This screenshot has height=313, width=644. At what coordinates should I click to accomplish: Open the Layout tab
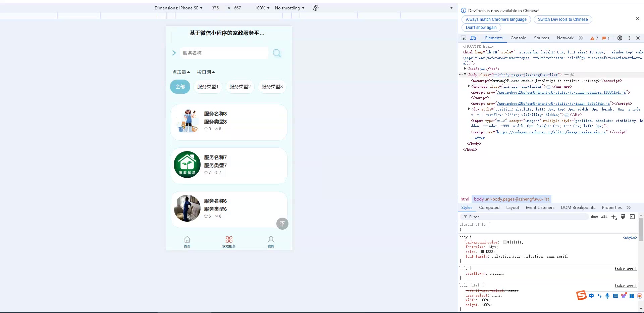click(x=513, y=208)
